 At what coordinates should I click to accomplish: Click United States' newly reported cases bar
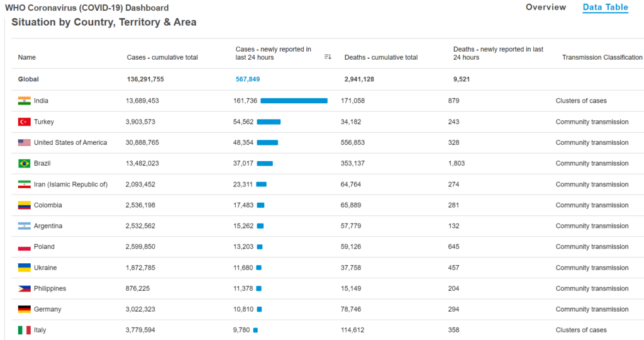267,143
